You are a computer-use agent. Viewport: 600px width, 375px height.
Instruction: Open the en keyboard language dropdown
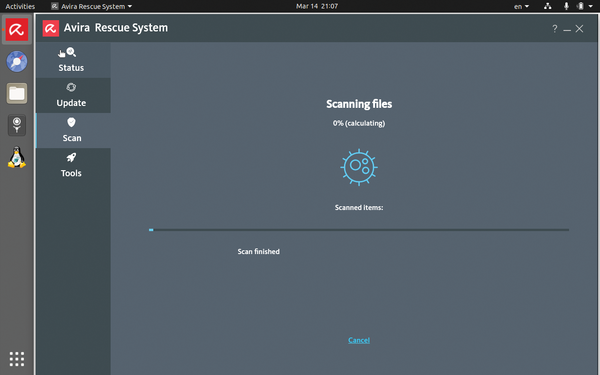pos(521,6)
